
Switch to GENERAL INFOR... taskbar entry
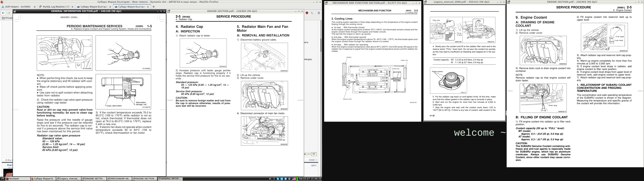[170, 179]
